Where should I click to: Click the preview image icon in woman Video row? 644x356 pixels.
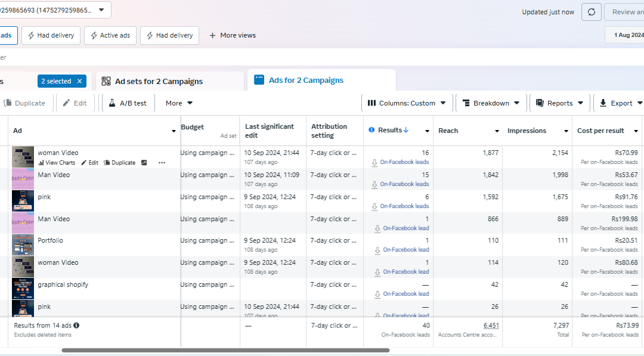click(x=144, y=163)
